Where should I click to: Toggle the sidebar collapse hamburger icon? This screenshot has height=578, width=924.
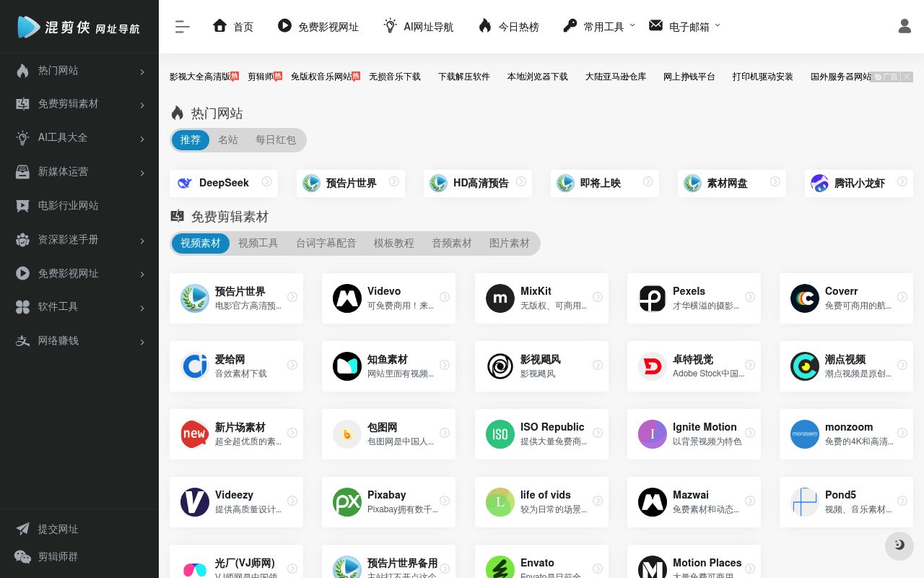pos(182,27)
